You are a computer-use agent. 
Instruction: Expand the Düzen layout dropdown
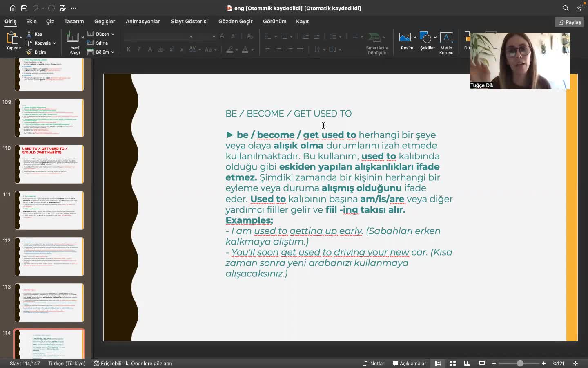[x=113, y=34]
